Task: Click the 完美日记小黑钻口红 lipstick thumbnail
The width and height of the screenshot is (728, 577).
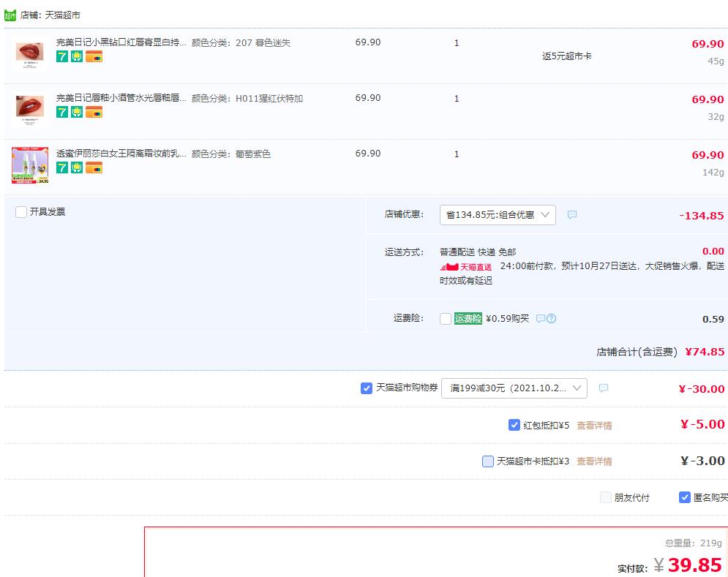Action: click(30, 55)
